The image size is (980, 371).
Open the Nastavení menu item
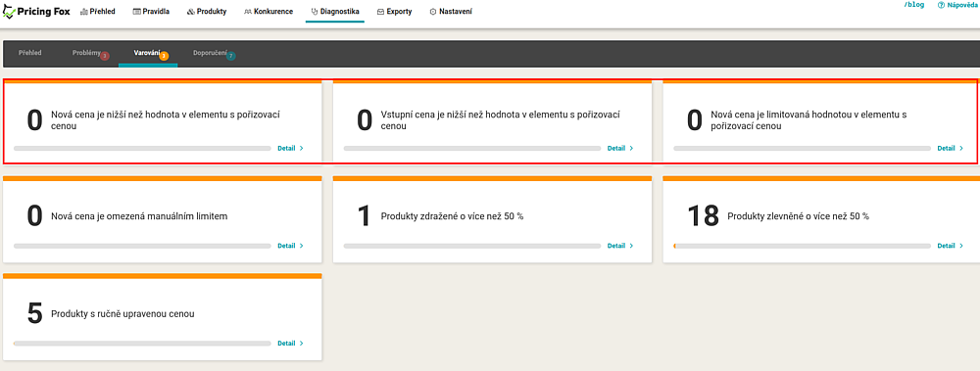click(451, 11)
